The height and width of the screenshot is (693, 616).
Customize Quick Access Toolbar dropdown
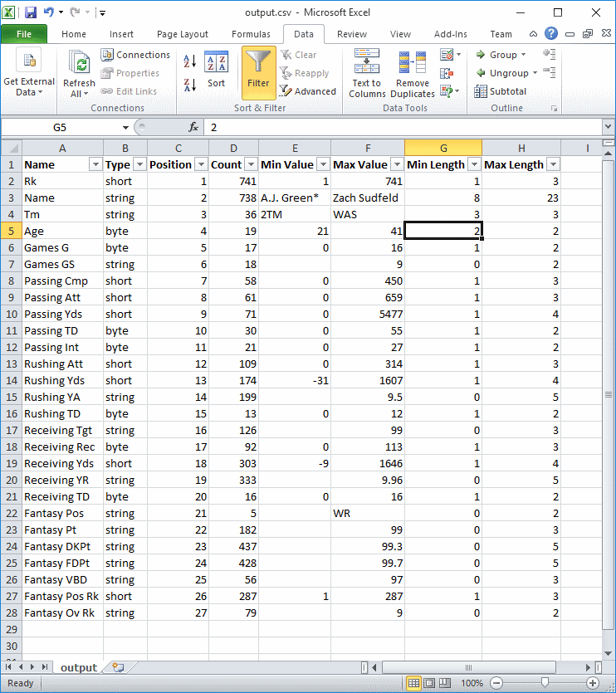click(x=103, y=12)
